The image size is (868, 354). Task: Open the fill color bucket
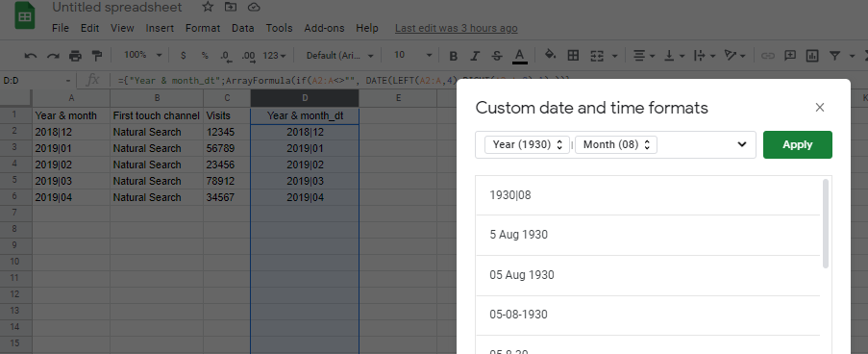(550, 55)
